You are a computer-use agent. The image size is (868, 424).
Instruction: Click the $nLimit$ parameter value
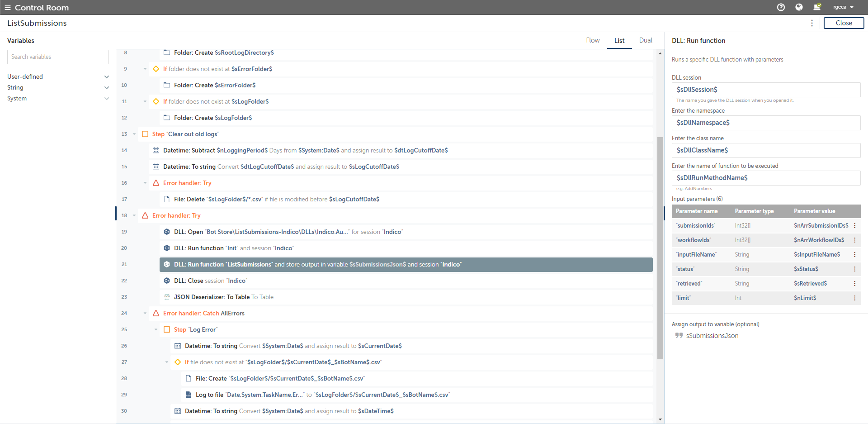point(805,298)
